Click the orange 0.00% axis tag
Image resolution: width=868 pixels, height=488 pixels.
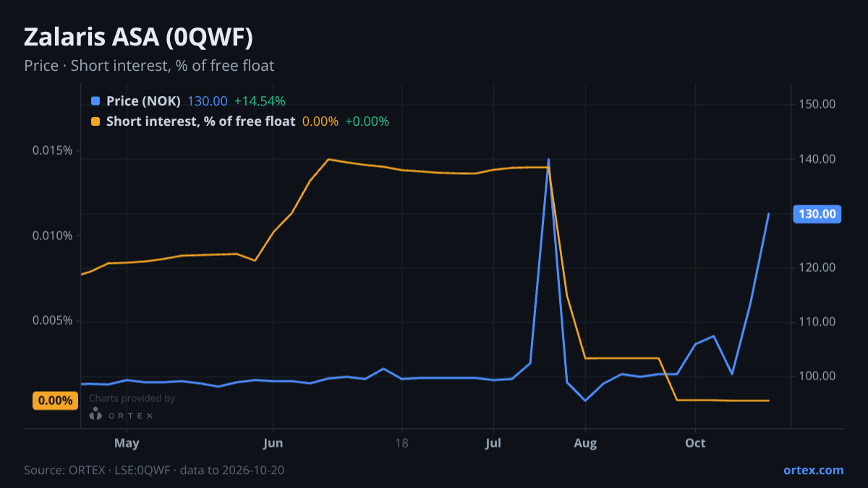pyautogui.click(x=56, y=401)
